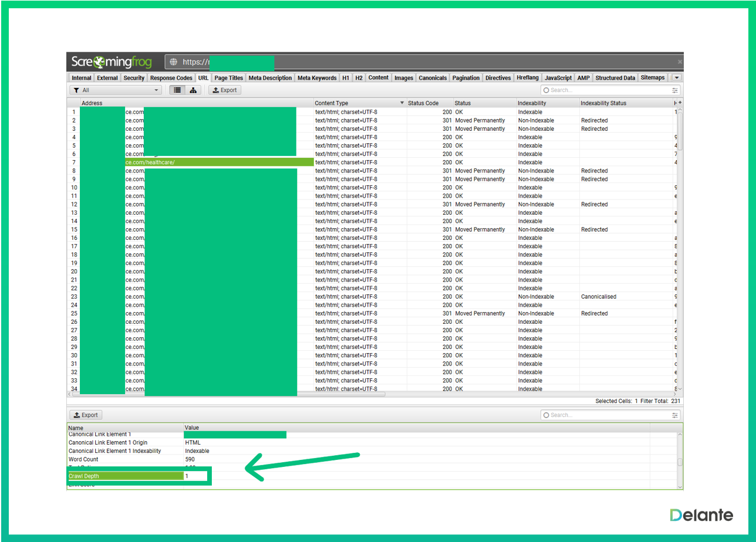Click the top Export button
Screen dimensions: 756x542
(224, 90)
